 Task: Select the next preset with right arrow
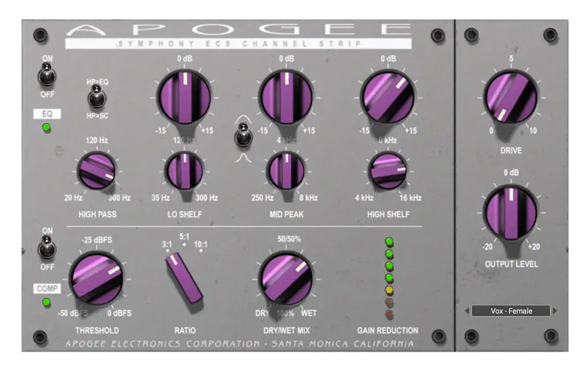pos(555,311)
